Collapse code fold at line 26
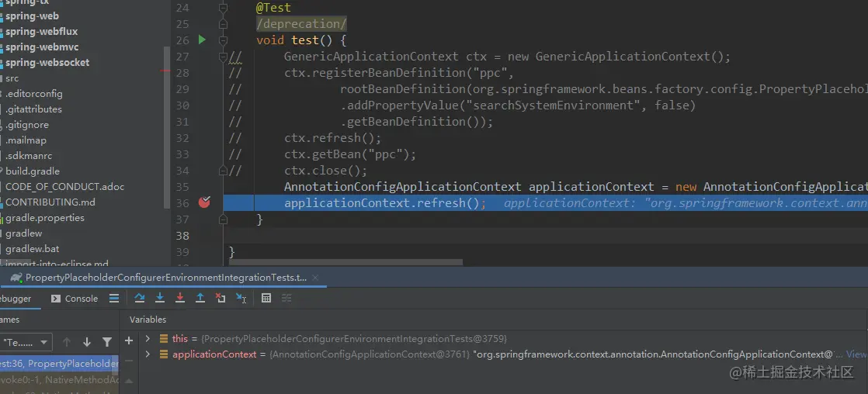The height and width of the screenshot is (394, 868). 223,40
